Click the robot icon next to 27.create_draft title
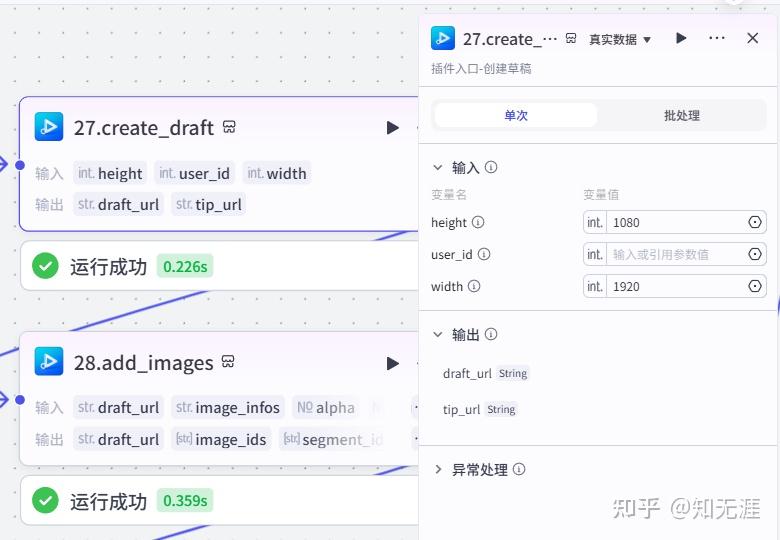The image size is (780, 540). [x=229, y=127]
